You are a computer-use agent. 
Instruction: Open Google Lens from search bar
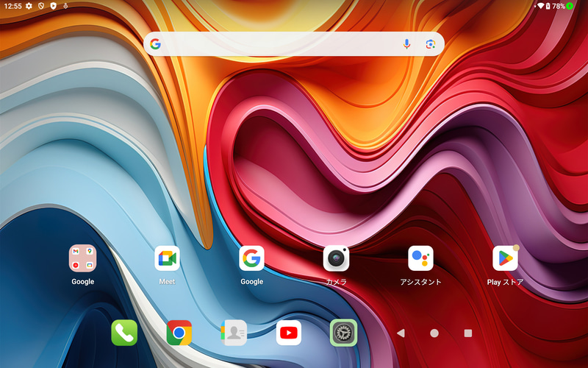(x=431, y=44)
